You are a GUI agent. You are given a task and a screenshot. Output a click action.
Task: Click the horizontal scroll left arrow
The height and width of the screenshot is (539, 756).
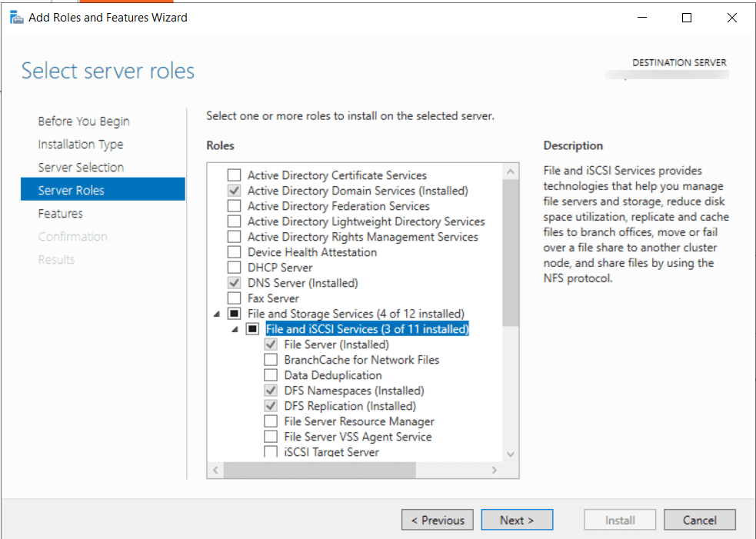pos(215,470)
